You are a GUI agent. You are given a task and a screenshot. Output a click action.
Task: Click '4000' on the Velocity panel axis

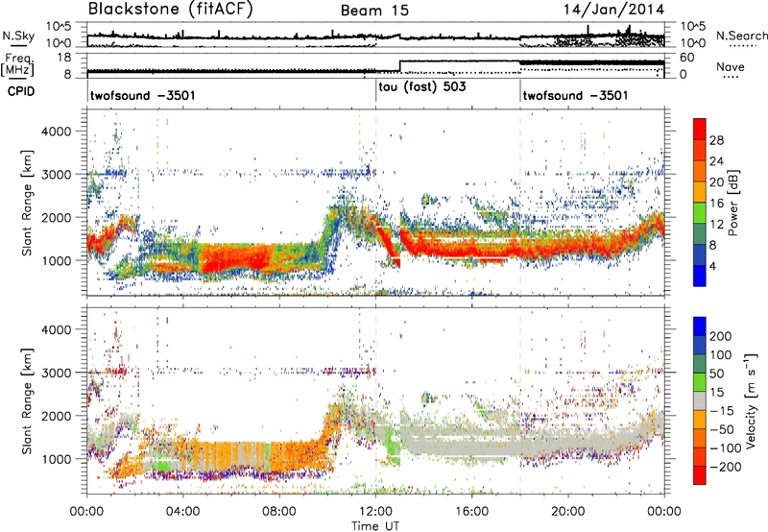57,329
